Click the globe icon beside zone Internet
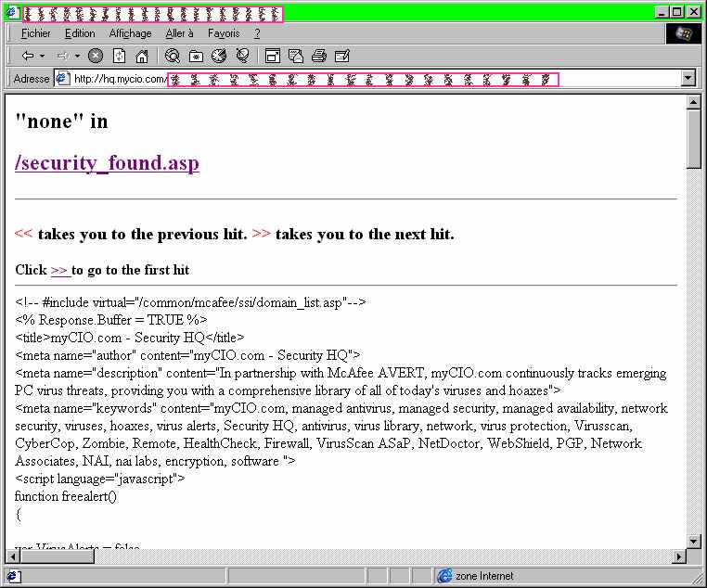 (x=444, y=575)
